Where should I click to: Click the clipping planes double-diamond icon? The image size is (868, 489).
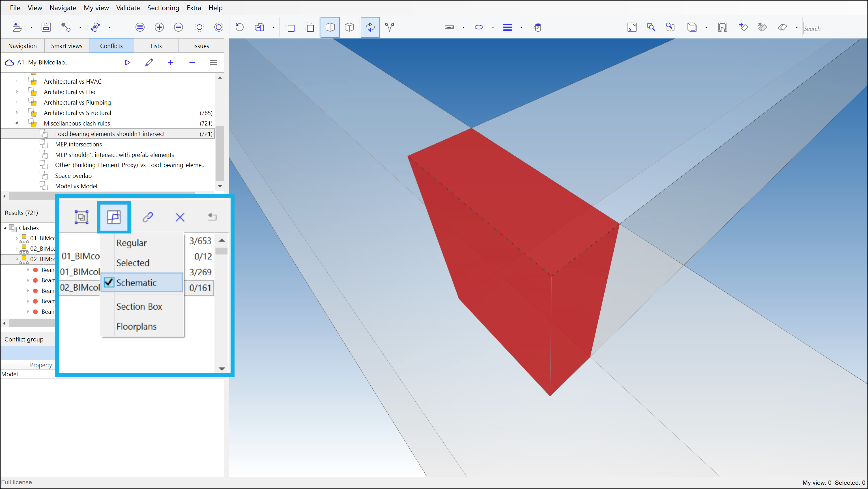(782, 27)
